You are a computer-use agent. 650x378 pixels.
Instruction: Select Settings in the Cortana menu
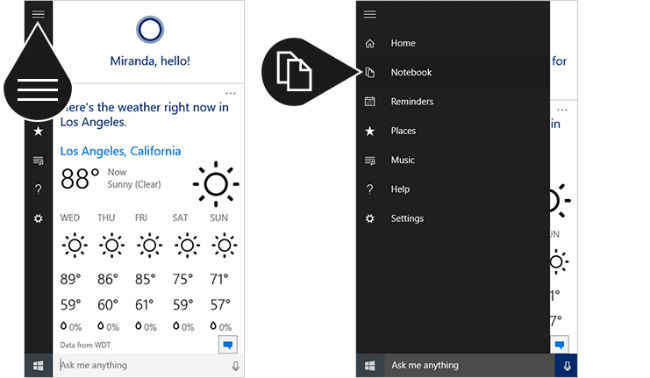407,218
